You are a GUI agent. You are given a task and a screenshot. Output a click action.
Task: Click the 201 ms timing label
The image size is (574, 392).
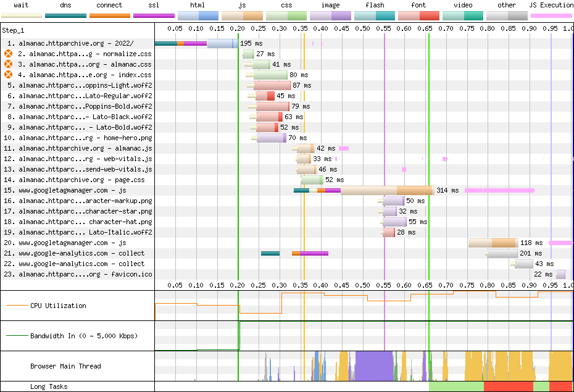pos(531,253)
